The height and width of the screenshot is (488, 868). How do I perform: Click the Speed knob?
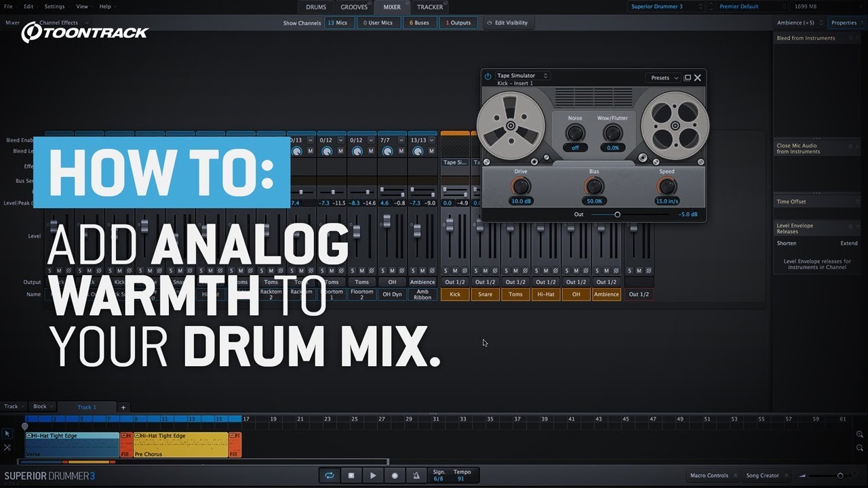[667, 186]
